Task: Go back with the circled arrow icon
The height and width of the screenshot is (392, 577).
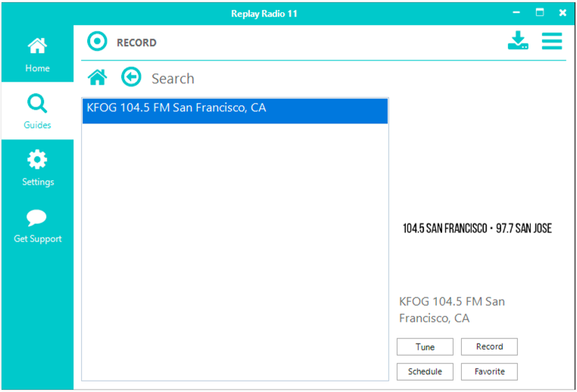Action: pyautogui.click(x=131, y=77)
